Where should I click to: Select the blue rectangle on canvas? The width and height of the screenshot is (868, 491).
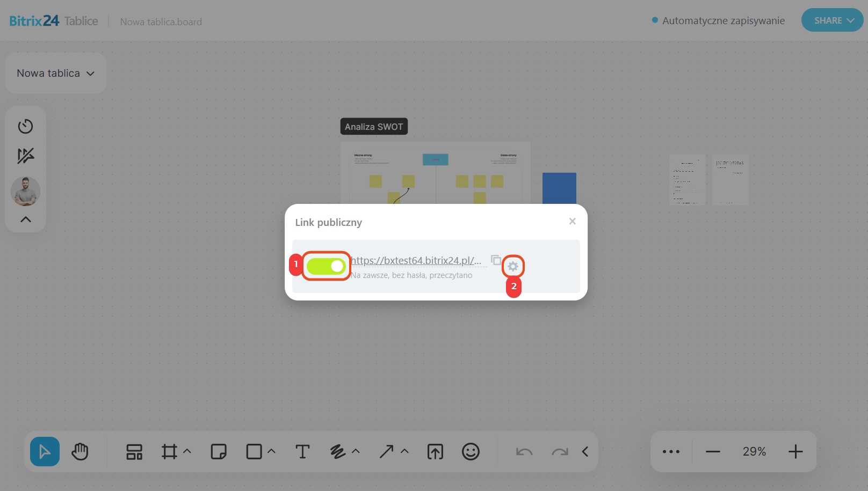[559, 188]
